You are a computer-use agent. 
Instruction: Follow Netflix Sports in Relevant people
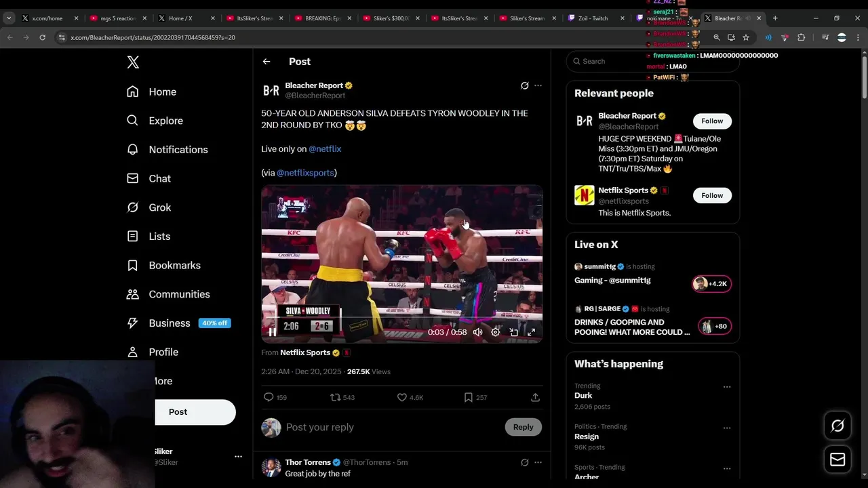point(712,195)
